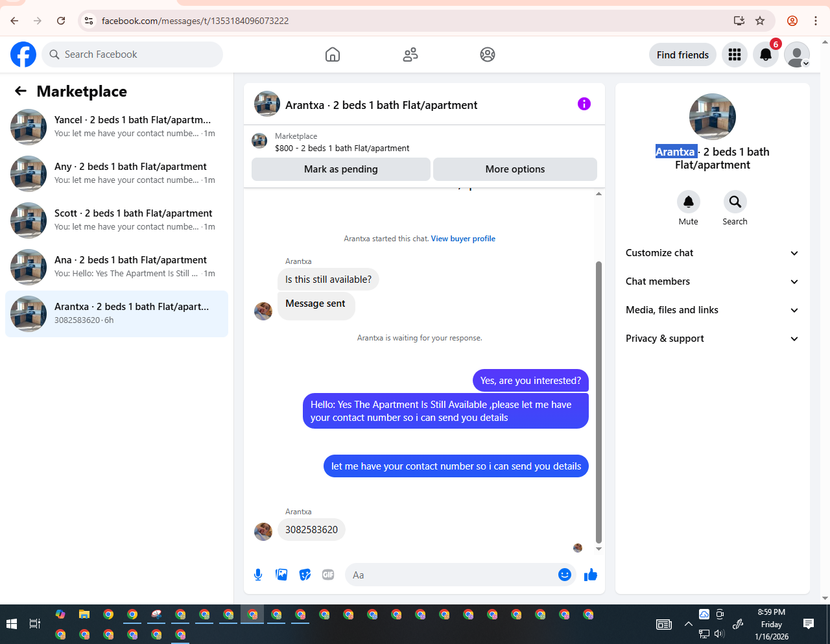Open the Facebook logo home link

[x=23, y=54]
